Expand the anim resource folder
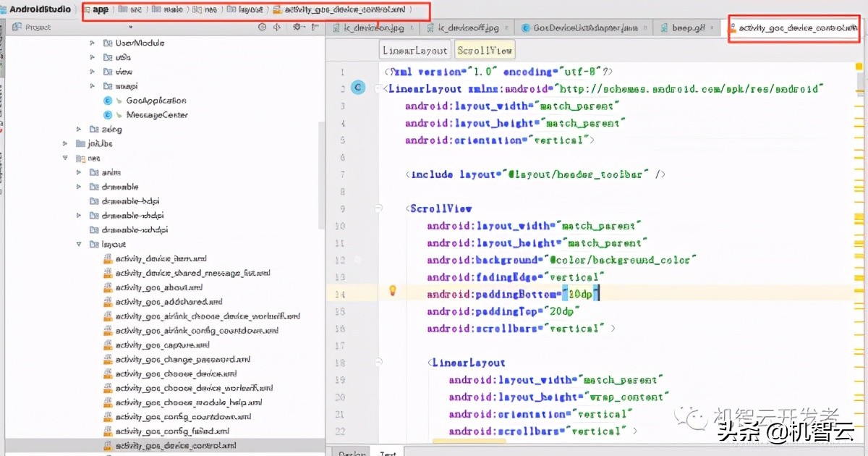This screenshot has width=868, height=456. pyautogui.click(x=79, y=172)
